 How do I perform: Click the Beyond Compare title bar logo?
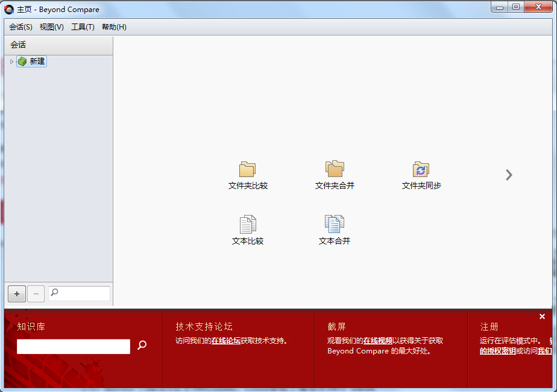[9, 10]
